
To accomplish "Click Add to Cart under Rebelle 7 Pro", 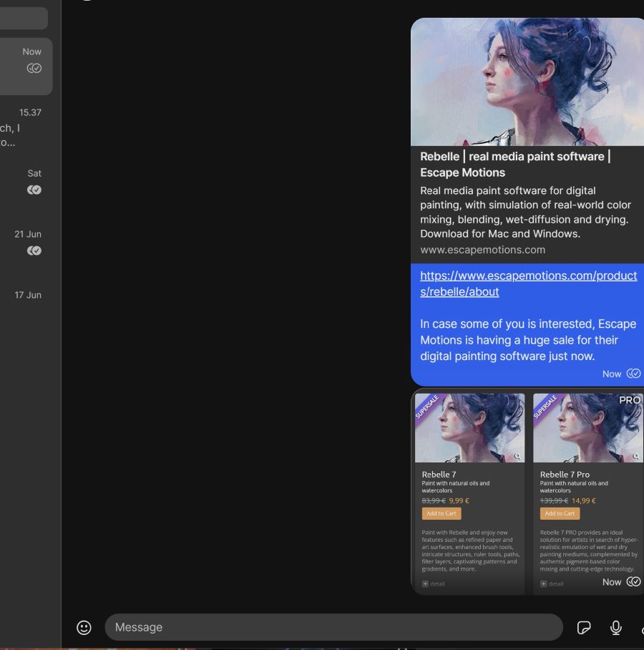I will coord(560,513).
